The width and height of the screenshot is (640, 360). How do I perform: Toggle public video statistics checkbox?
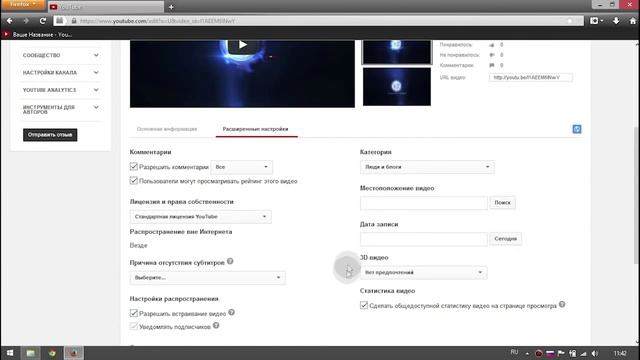tap(364, 305)
